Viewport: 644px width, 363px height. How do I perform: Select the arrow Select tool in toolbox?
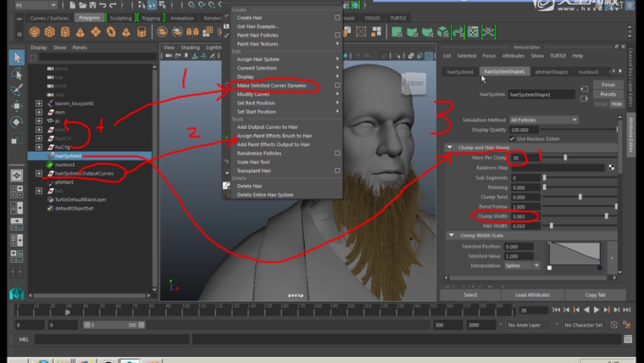16,57
